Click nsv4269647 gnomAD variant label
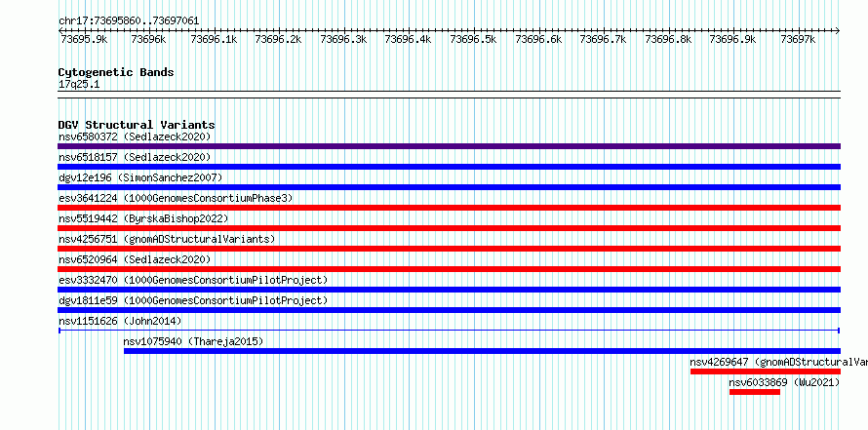Image resolution: width=868 pixels, height=430 pixels. coord(778,362)
